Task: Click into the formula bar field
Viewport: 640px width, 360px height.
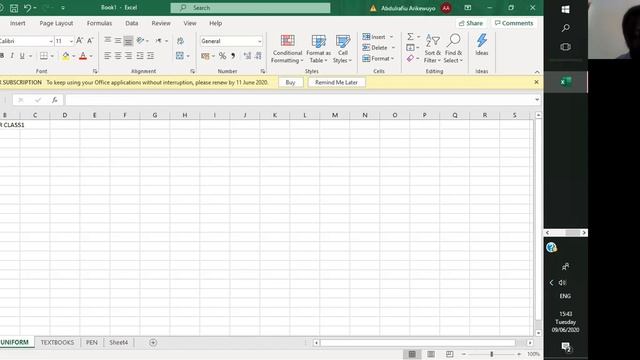Action: tap(300, 100)
